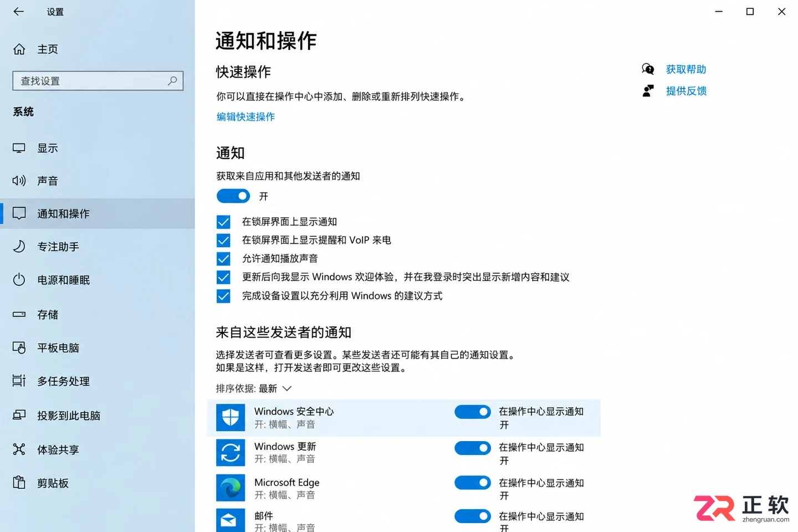Open the 声音 settings page
The image size is (798, 532).
pyautogui.click(x=98, y=181)
